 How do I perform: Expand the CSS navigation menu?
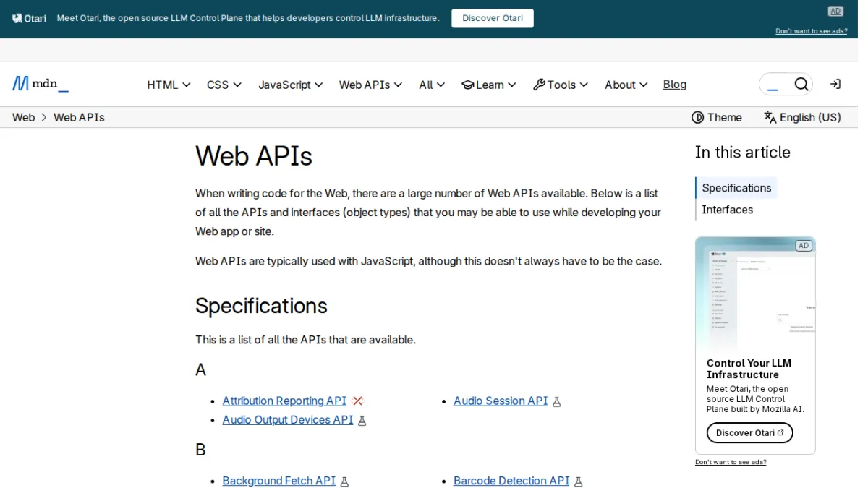click(x=224, y=85)
